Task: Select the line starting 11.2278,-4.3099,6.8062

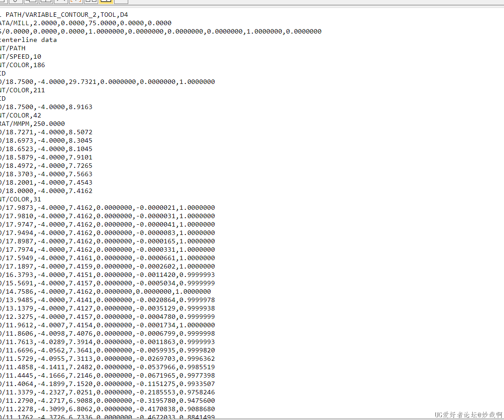Action: tap(107, 409)
